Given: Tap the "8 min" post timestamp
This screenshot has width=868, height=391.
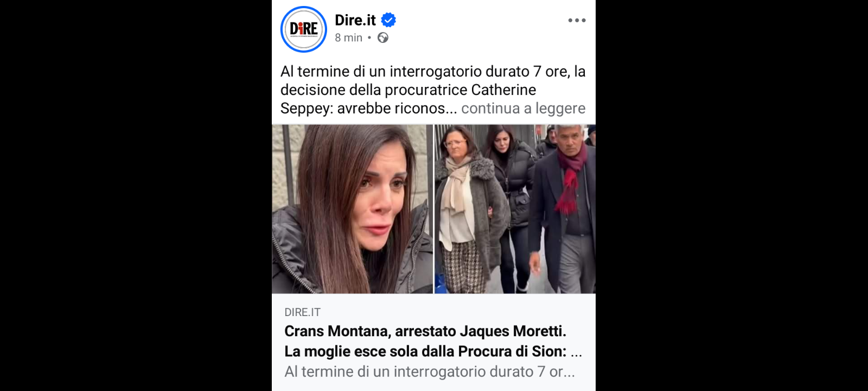Looking at the screenshot, I should [x=348, y=37].
